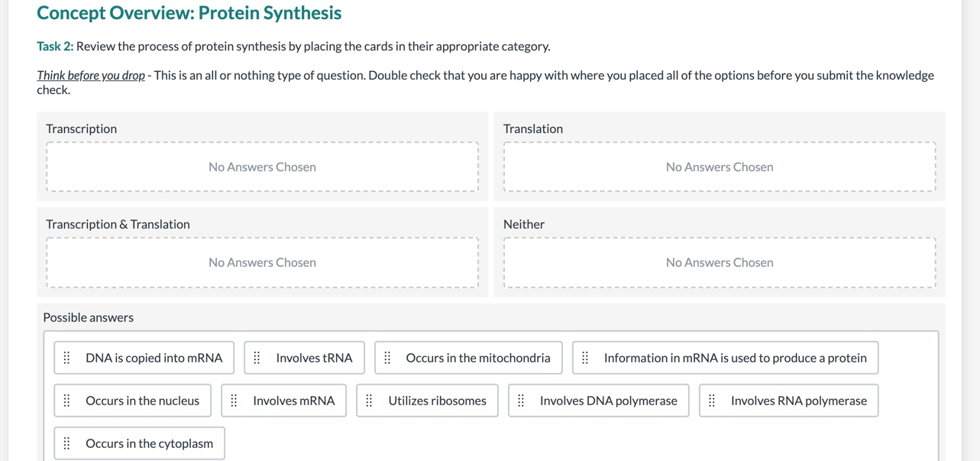This screenshot has height=461, width=980.
Task: Select the 'DNA is copied into mRNA' answer card
Action: tap(143, 357)
